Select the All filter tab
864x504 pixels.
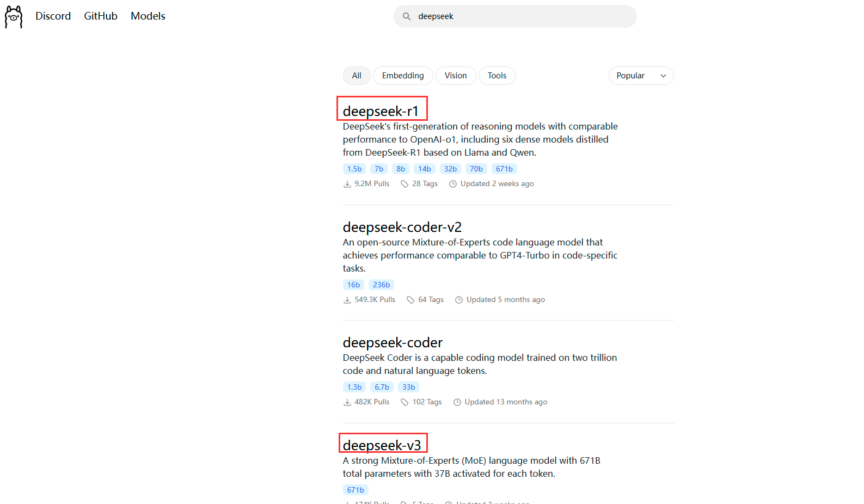click(x=357, y=76)
